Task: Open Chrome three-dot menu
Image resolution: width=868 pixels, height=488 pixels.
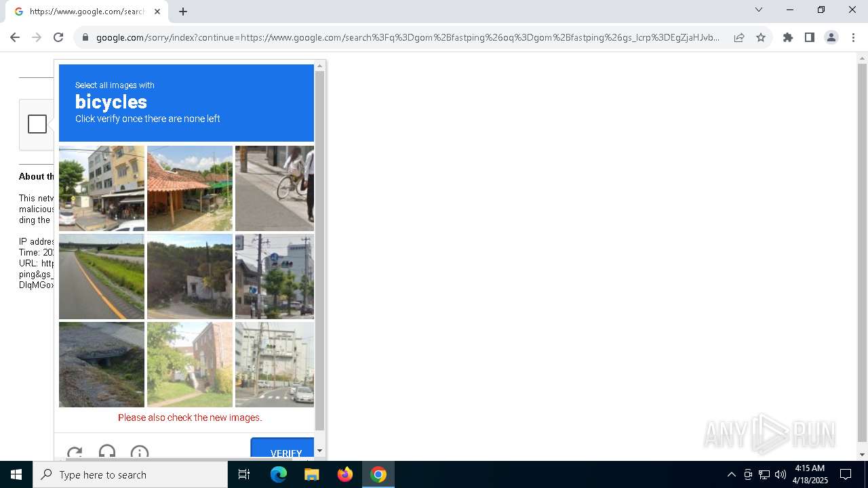Action: pos(853,37)
